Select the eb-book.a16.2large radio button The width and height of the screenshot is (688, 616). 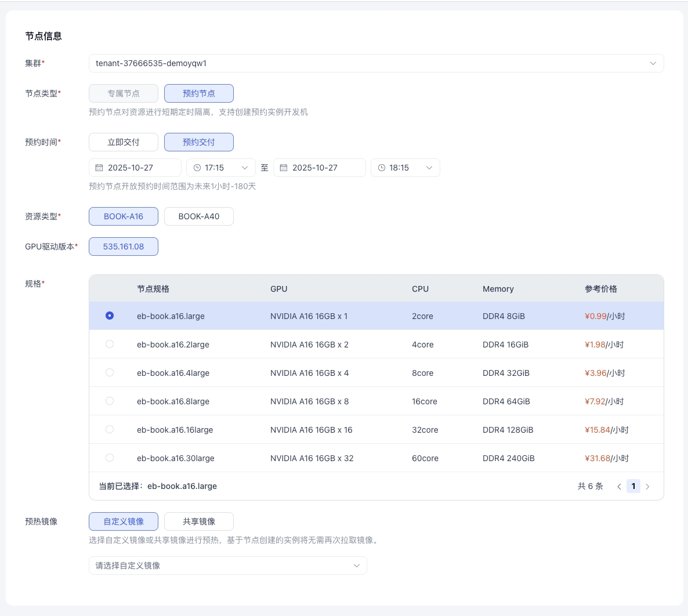tap(110, 344)
